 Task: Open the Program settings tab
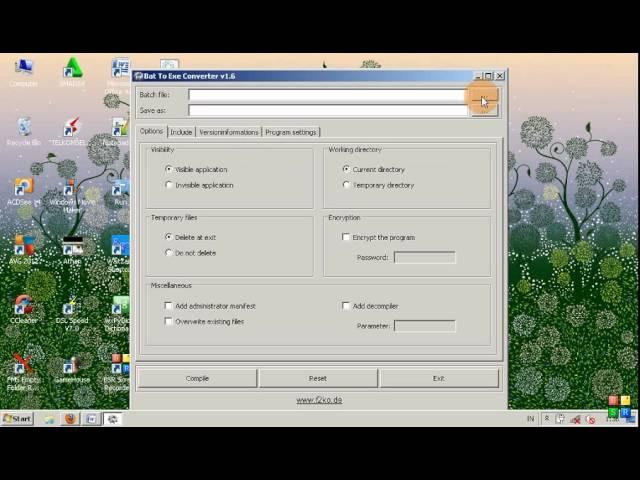[x=291, y=132]
